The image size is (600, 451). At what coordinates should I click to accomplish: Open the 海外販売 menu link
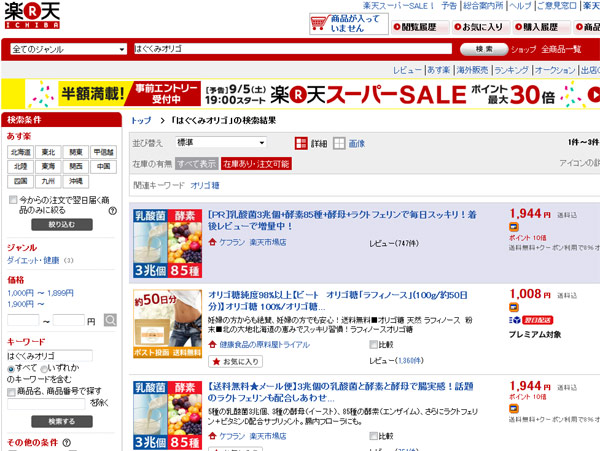click(472, 70)
